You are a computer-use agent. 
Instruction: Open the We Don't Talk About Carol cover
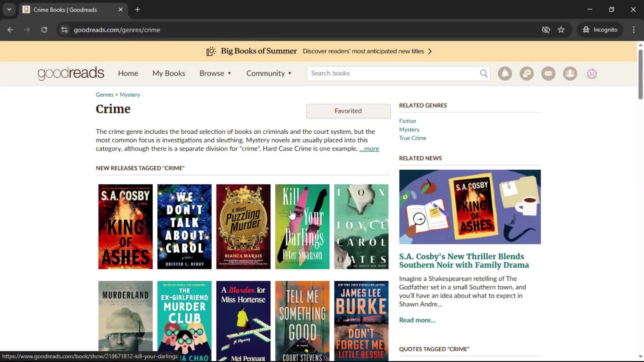click(x=184, y=227)
